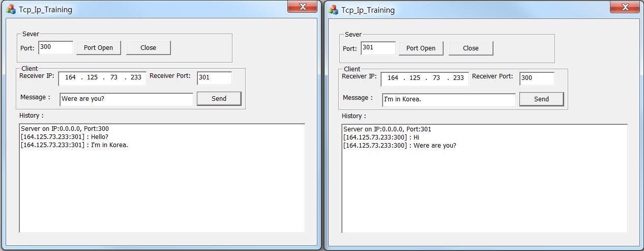The height and width of the screenshot is (251, 644).
Task: Close the left Tcp_Ip_Training window
Action: click(x=302, y=6)
